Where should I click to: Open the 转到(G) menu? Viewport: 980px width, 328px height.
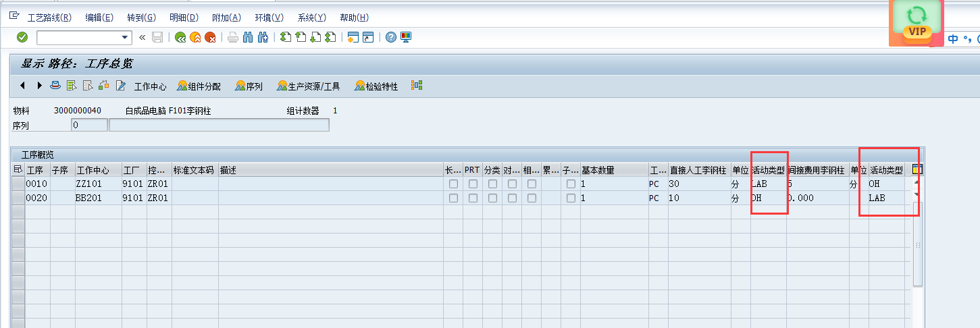[141, 18]
